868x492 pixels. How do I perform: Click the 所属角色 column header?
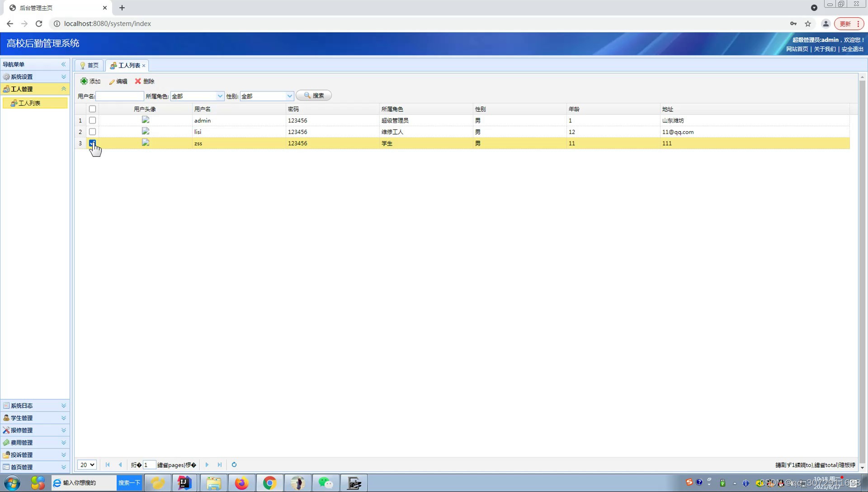point(426,109)
